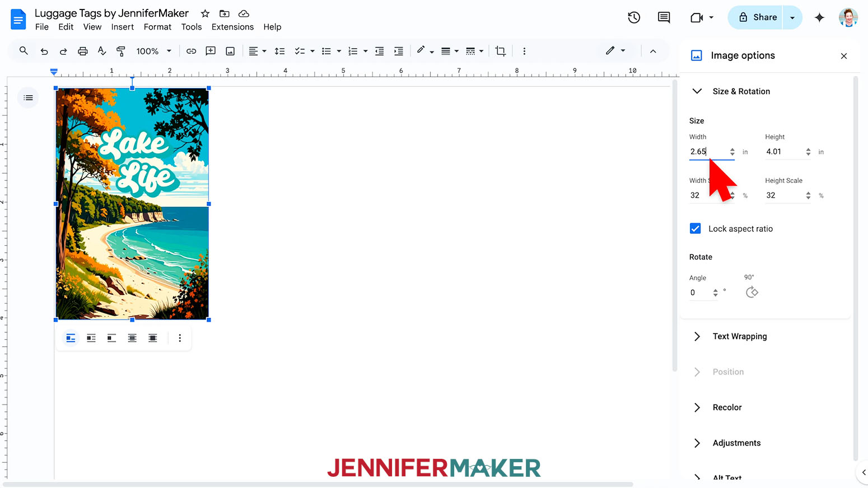Select the crop image tool

point(501,51)
